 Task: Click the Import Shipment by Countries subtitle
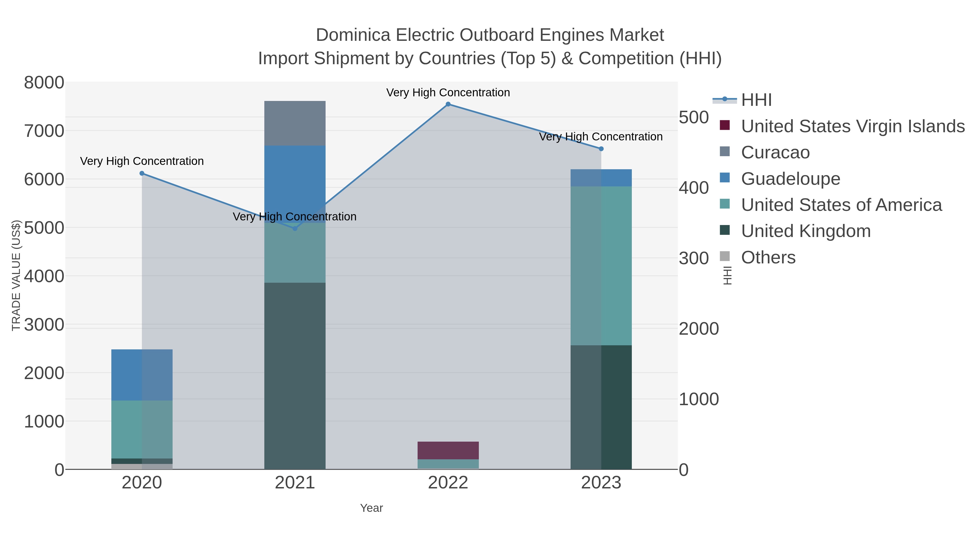[490, 59]
